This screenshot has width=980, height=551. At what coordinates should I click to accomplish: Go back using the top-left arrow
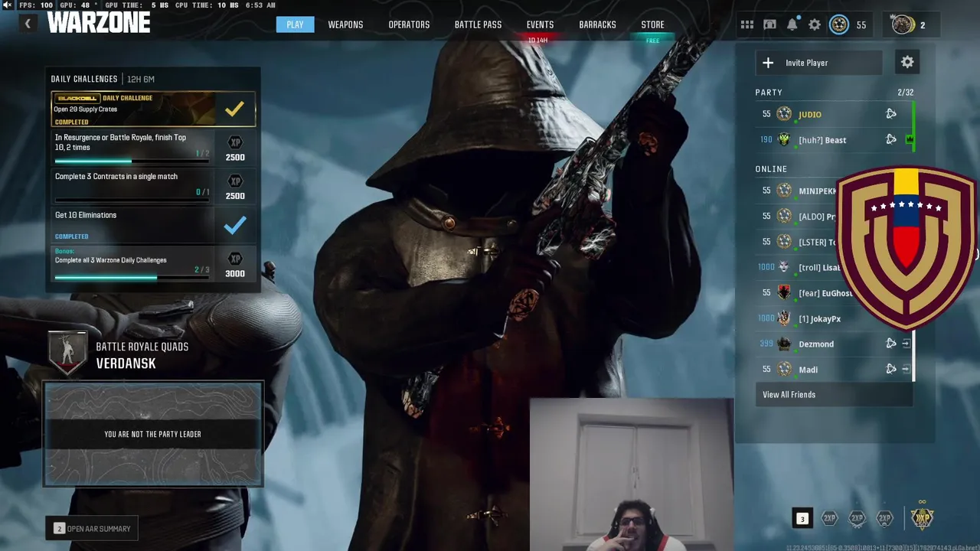28,24
